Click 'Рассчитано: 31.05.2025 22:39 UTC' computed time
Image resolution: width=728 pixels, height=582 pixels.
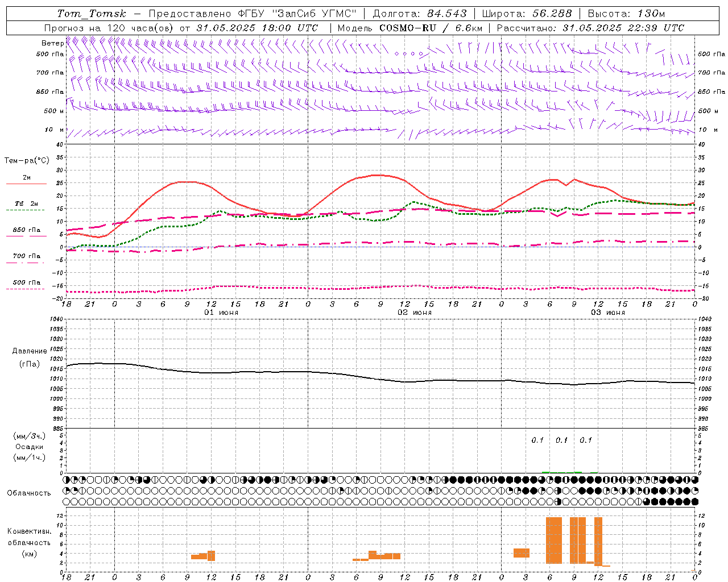(590, 28)
